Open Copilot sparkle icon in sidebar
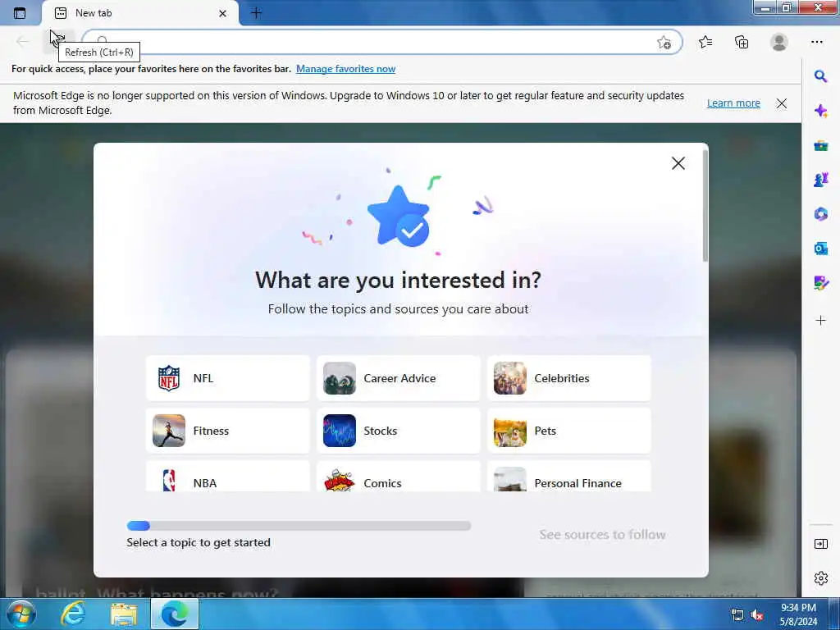Viewport: 840px width, 630px height. [820, 111]
